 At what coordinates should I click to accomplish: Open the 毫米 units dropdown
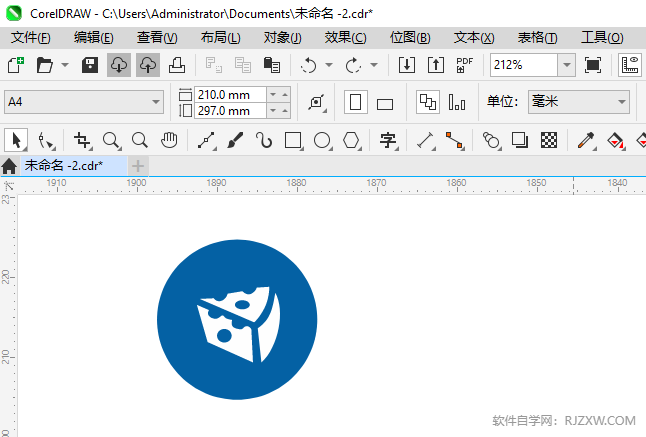[579, 102]
